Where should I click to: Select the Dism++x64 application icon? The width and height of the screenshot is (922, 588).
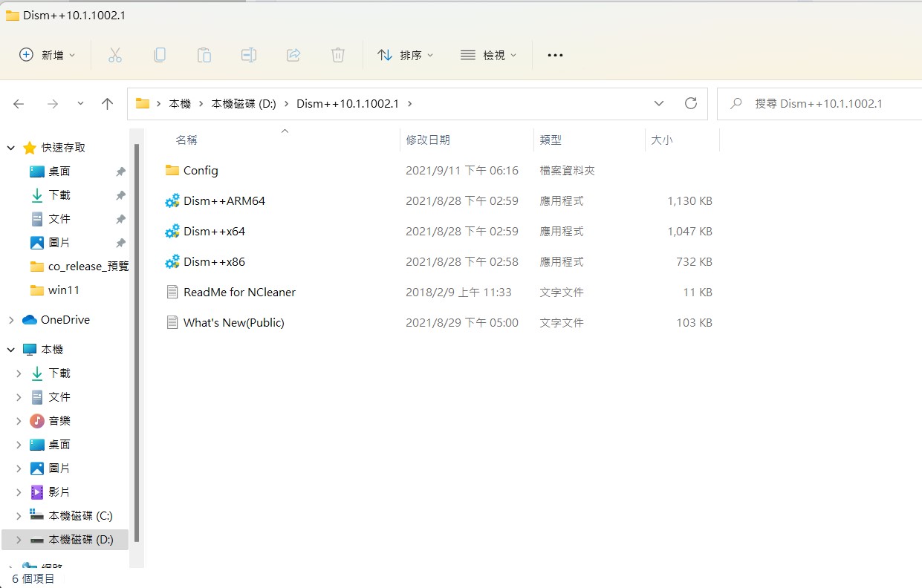click(172, 231)
